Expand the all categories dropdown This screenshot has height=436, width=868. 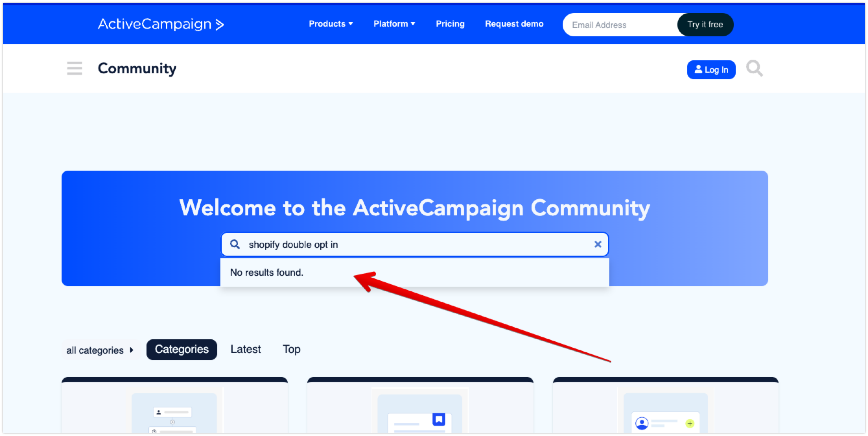coord(100,350)
